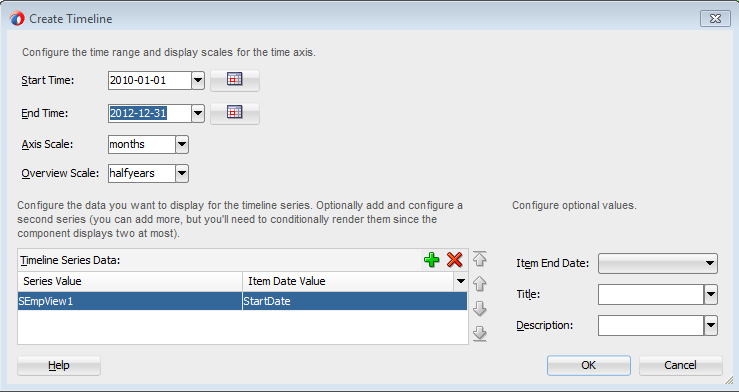Open Help for this dialog
Screen dimensions: 739x392
click(x=59, y=365)
